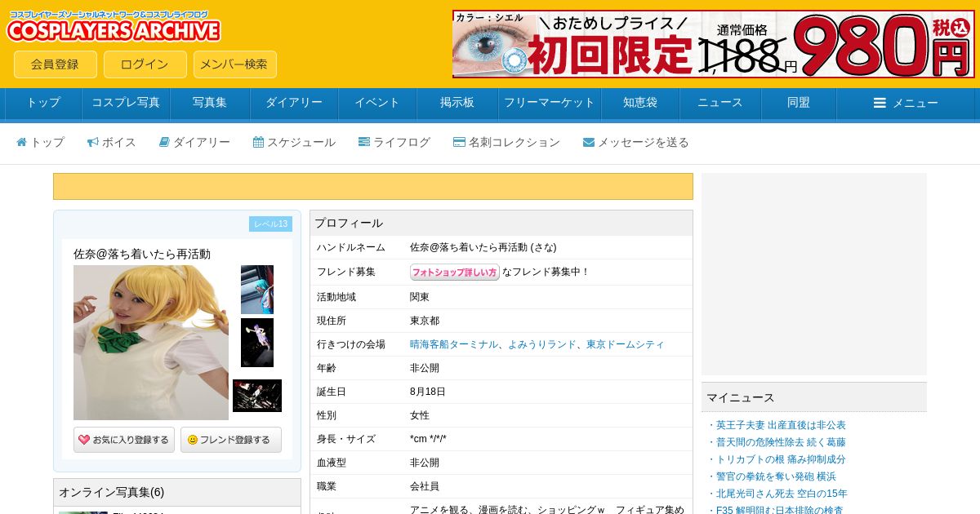
Task: Open 知恵袋 in the navigation bar
Action: pos(640,103)
